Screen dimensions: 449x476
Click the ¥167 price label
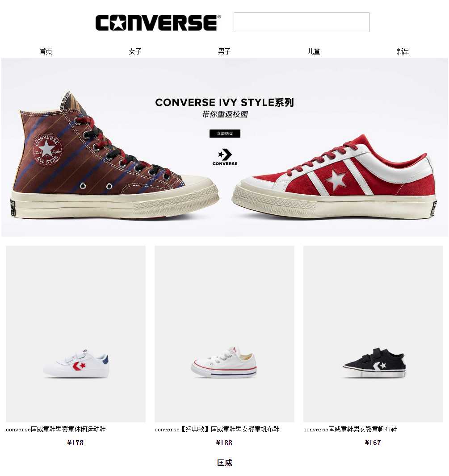[373, 443]
